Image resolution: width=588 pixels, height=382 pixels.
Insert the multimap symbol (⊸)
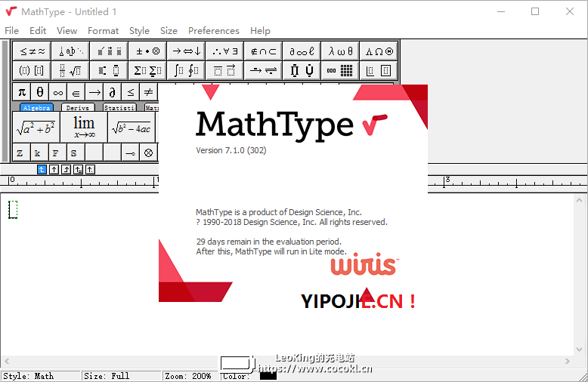click(x=131, y=152)
